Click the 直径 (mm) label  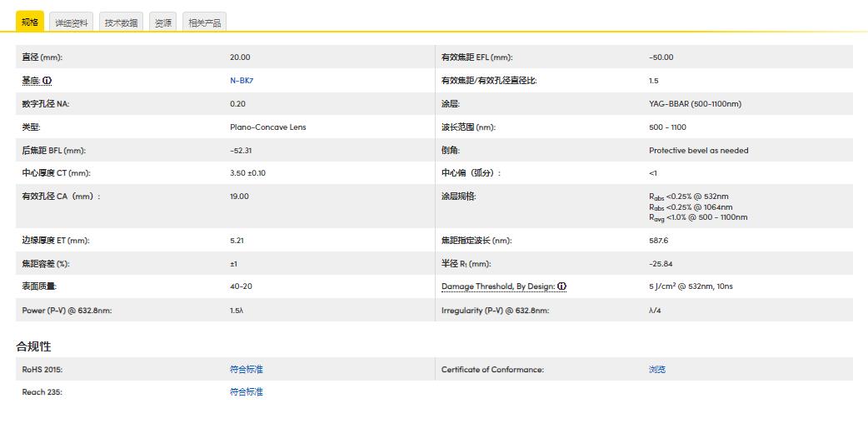[x=42, y=57]
